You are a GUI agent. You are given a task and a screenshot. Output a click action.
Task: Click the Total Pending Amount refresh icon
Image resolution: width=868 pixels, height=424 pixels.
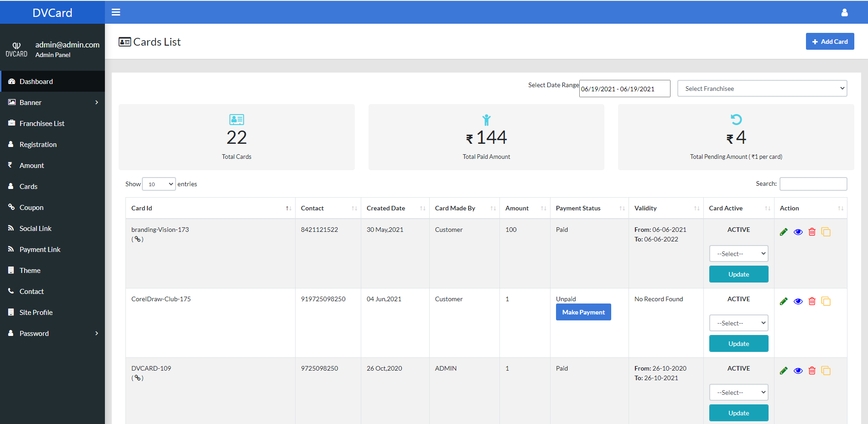pos(736,120)
